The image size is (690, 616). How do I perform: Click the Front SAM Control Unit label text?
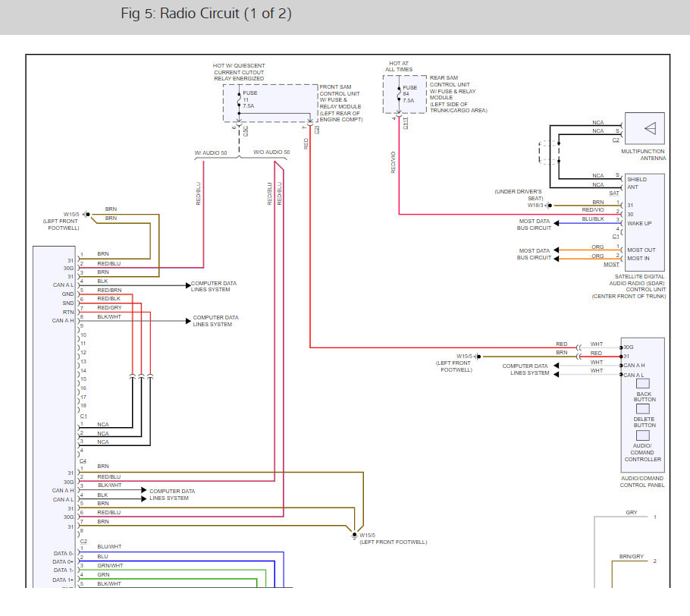(x=340, y=103)
